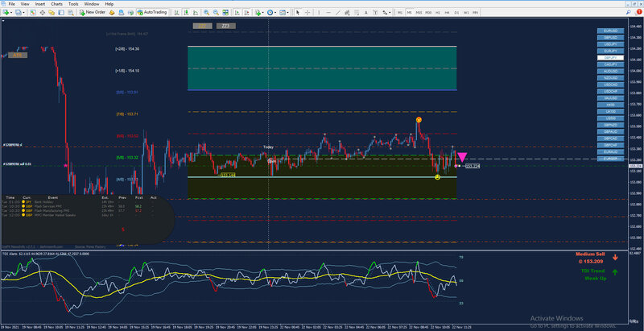Select the crosshair cursor tool
This screenshot has height=331, width=644.
click(x=308, y=12)
